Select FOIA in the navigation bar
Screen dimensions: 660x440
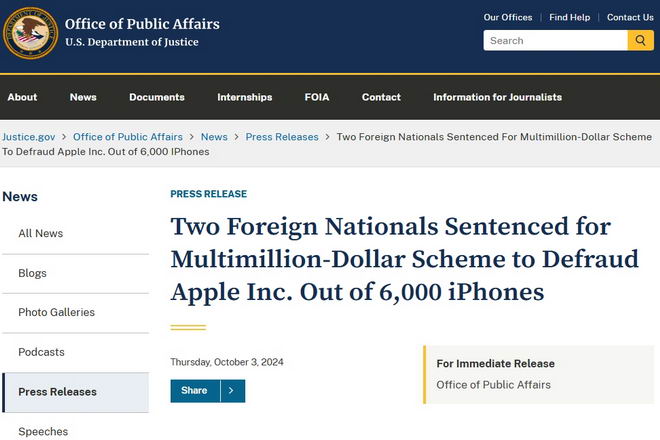pos(317,97)
